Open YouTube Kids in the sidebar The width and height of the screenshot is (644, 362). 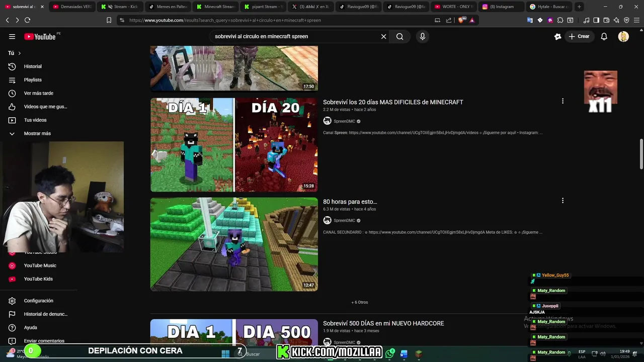pos(39,279)
